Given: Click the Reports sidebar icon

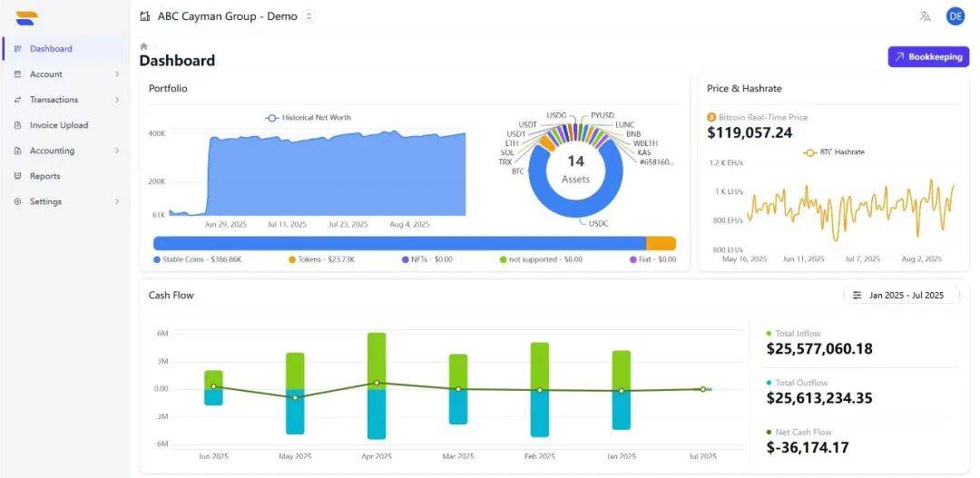Looking at the screenshot, I should [x=17, y=176].
